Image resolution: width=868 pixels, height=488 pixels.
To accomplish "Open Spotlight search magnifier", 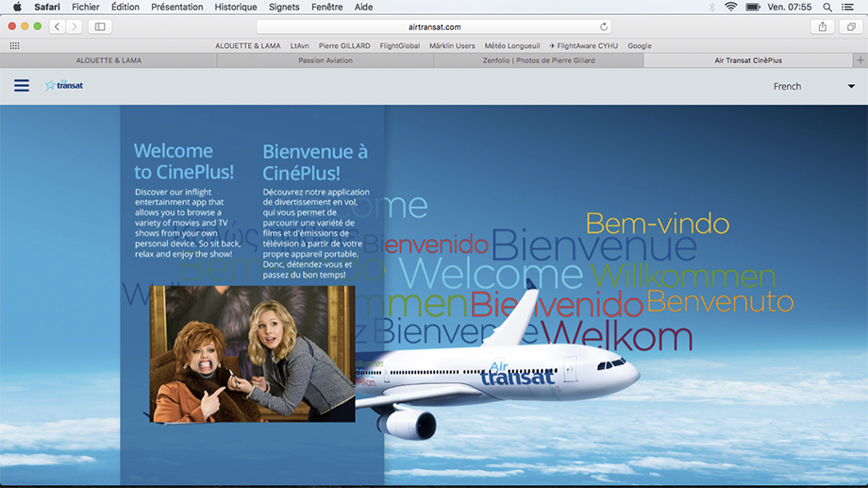I will 827,8.
